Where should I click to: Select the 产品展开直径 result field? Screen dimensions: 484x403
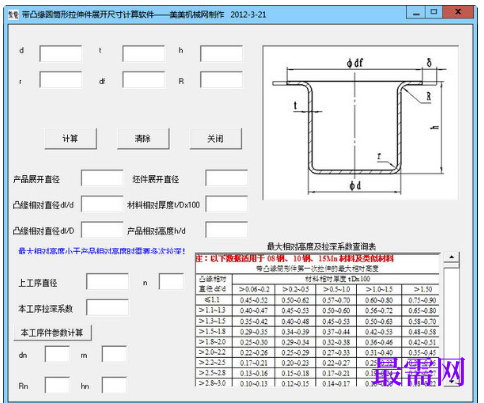point(102,178)
